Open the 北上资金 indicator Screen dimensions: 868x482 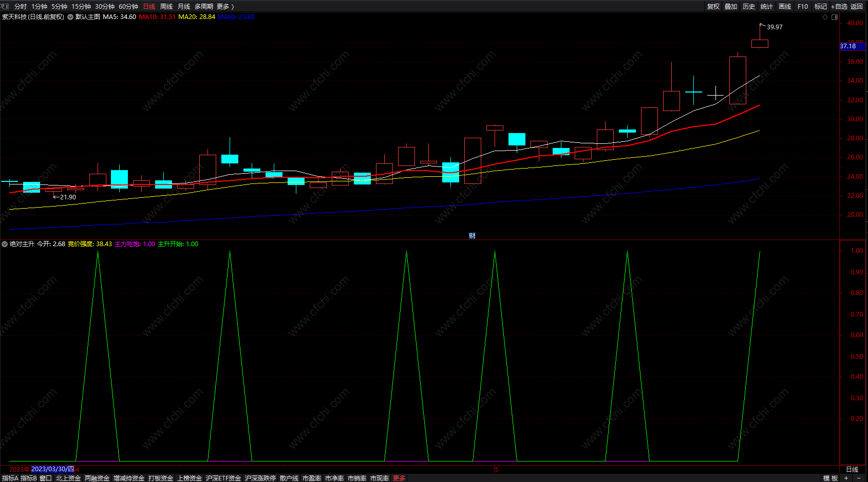[68, 478]
